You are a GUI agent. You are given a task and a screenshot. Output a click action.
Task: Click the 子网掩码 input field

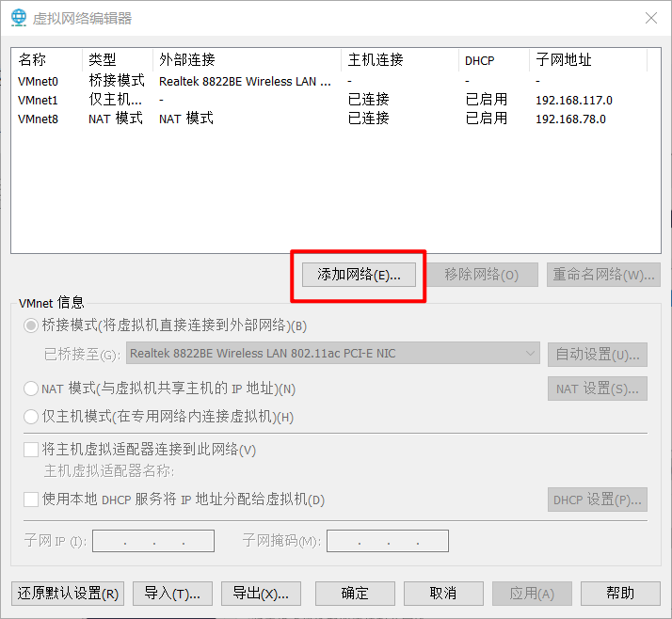point(387,541)
